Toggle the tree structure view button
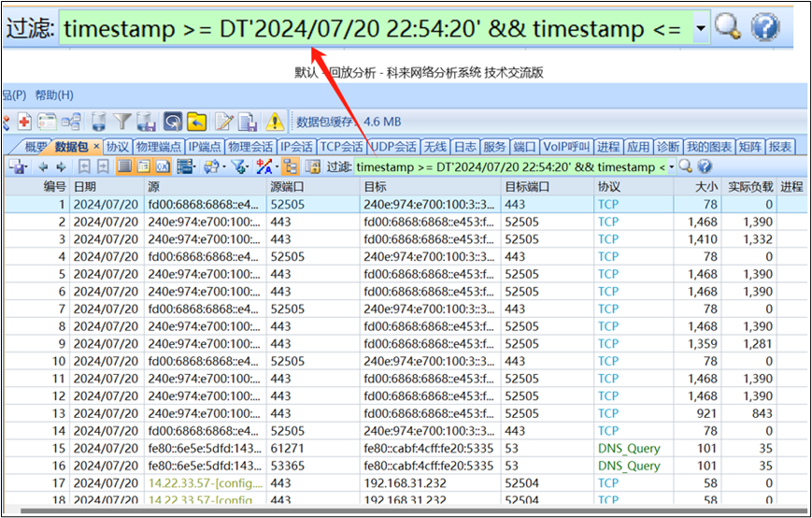812x518 pixels. pyautogui.click(x=289, y=167)
